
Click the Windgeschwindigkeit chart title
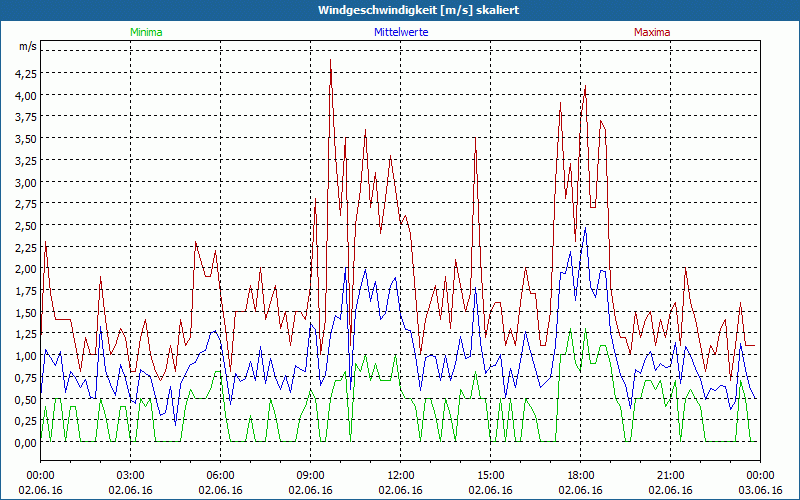point(418,10)
